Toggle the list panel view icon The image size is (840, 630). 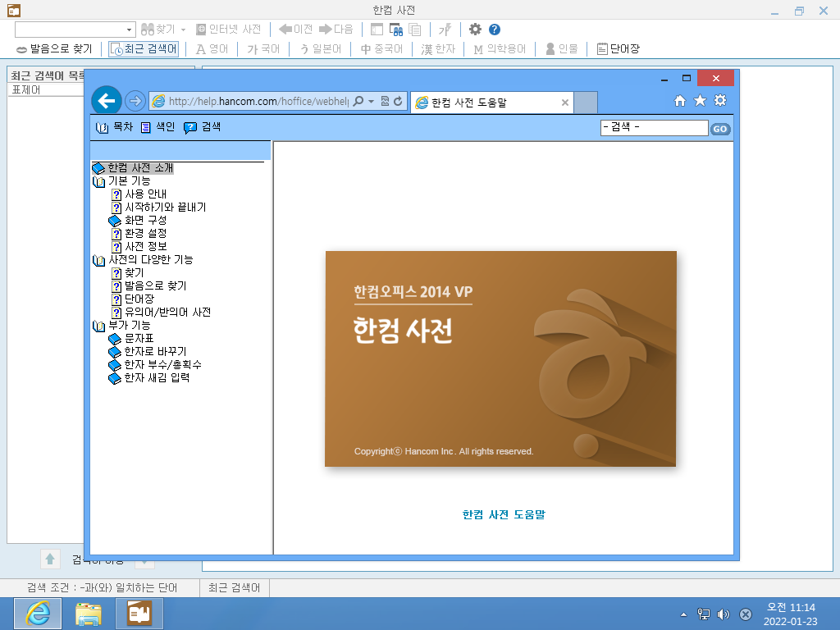click(x=377, y=30)
